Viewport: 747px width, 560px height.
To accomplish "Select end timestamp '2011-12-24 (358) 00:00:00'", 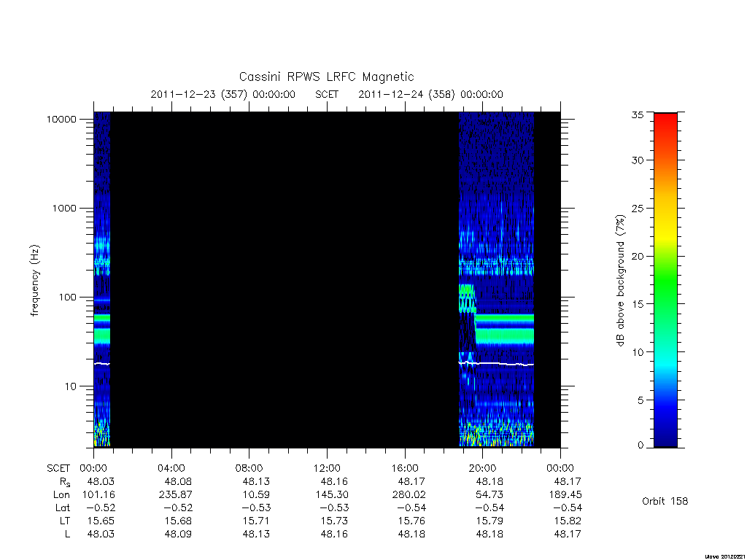I will 430,94.
